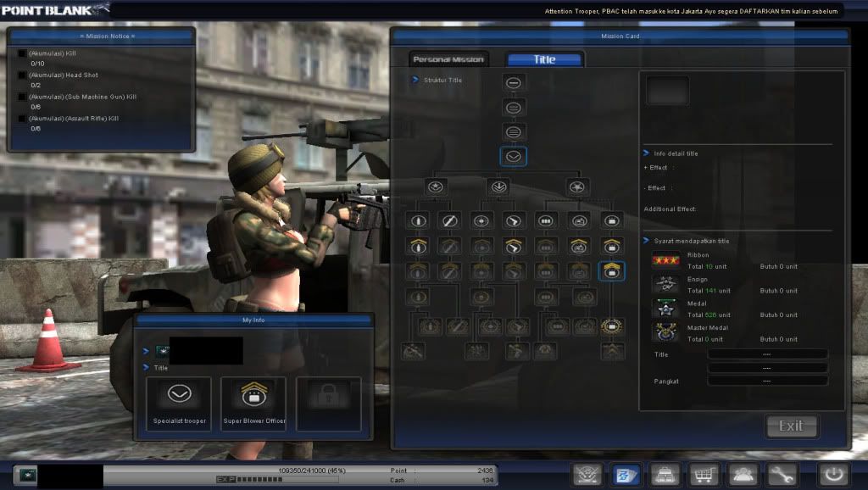Click the EXP progress bar
The image size is (868, 490).
277,480
